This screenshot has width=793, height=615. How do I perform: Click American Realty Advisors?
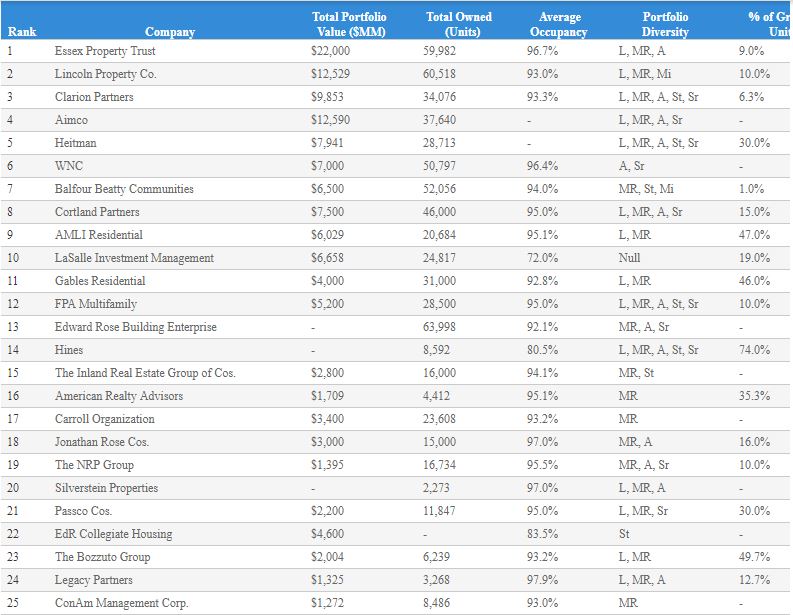click(119, 396)
